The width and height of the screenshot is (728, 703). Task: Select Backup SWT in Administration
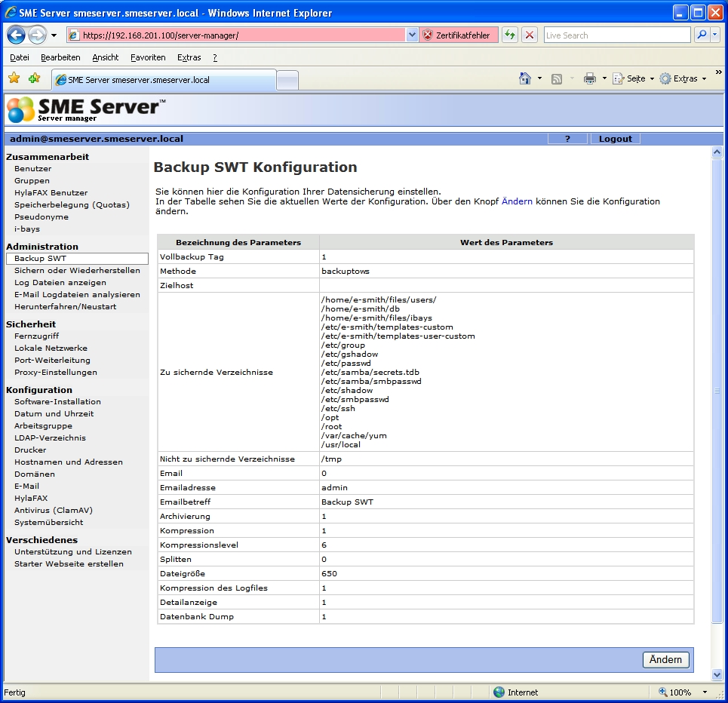pos(77,259)
